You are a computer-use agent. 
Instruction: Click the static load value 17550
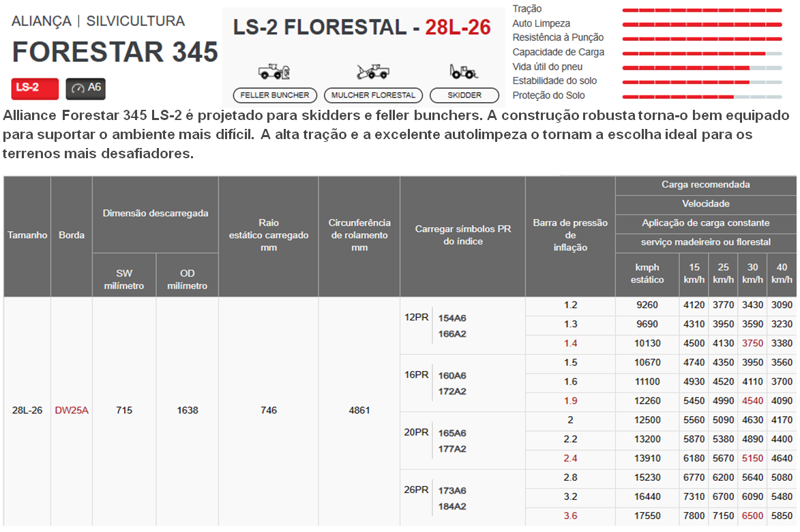click(x=647, y=516)
